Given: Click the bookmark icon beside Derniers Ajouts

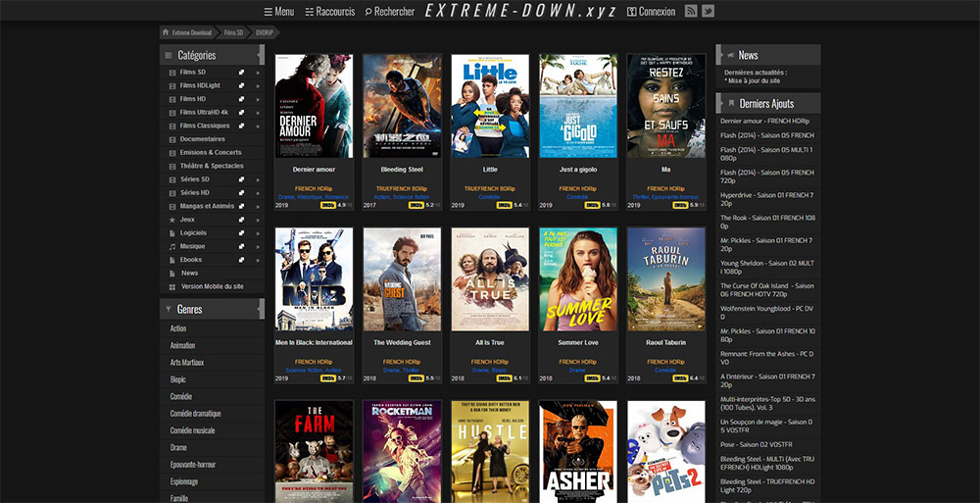Looking at the screenshot, I should (731, 103).
